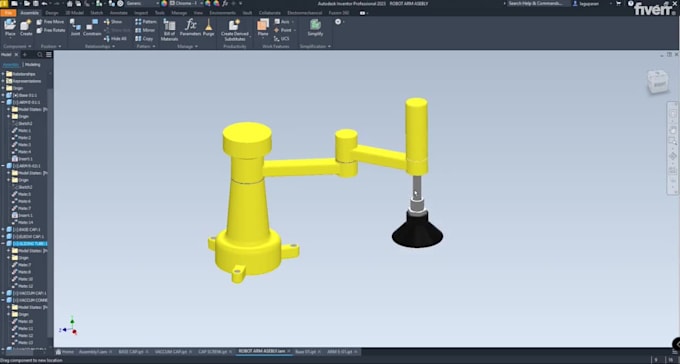The width and height of the screenshot is (680, 364).
Task: Toggle Show relationships
Action: [x=113, y=22]
